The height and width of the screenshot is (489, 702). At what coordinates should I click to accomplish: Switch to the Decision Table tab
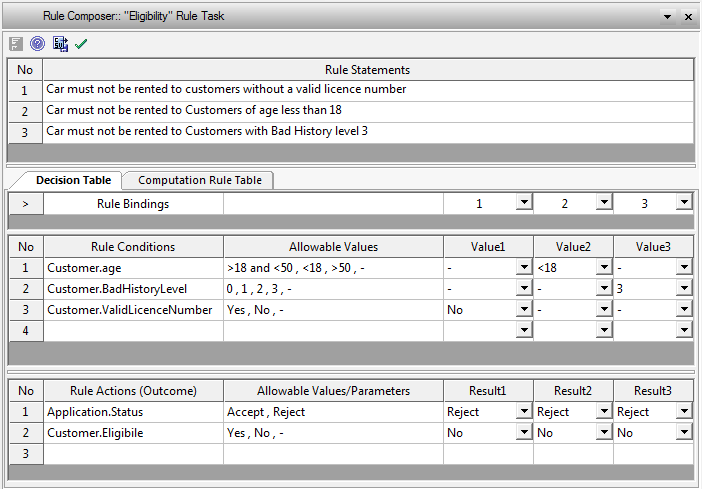(73, 180)
